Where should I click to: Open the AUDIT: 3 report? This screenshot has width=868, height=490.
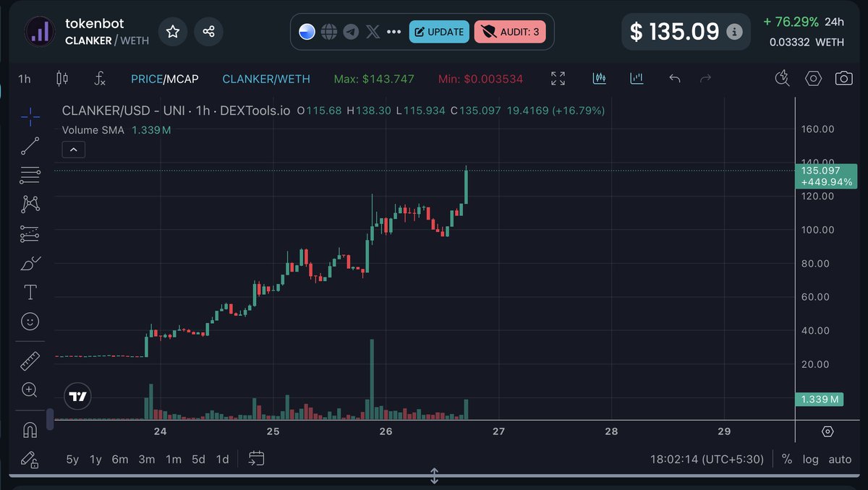coord(510,31)
